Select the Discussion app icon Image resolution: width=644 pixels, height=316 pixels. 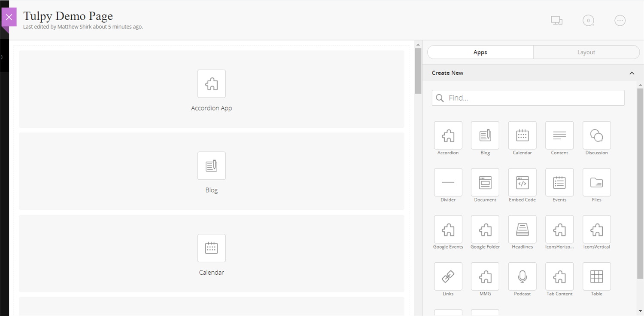point(597,135)
